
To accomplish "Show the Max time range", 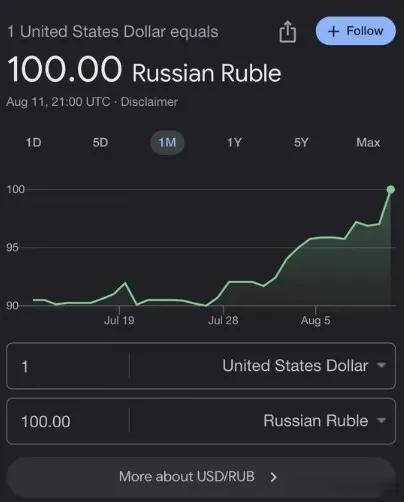I will pyautogui.click(x=368, y=143).
